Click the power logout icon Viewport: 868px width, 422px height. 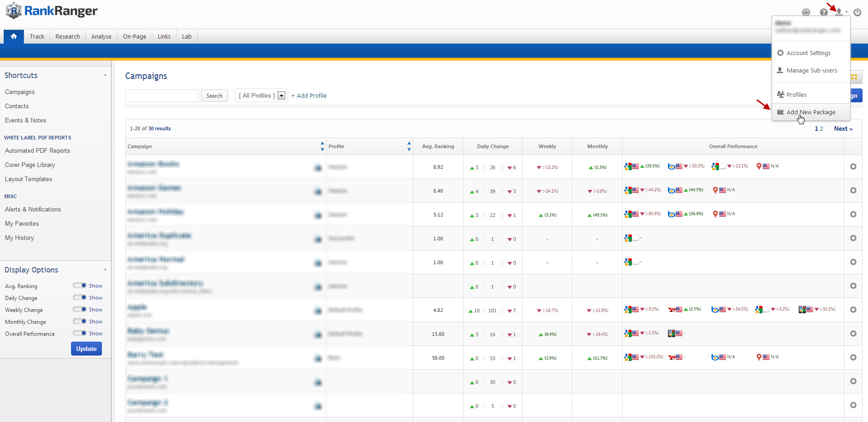[x=857, y=12]
